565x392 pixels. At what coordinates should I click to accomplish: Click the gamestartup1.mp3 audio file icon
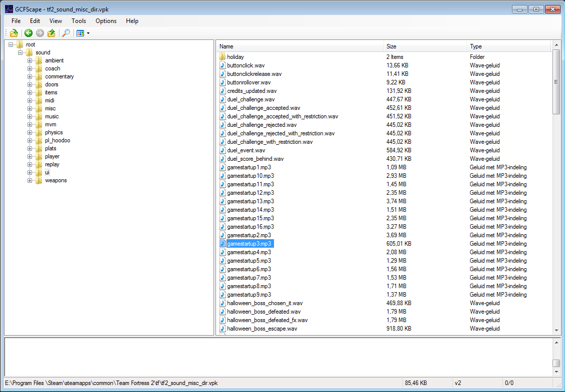[x=222, y=167]
